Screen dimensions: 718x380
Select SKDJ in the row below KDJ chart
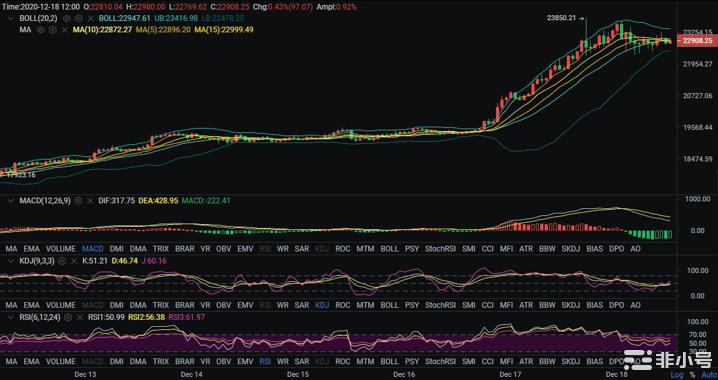[x=571, y=305]
